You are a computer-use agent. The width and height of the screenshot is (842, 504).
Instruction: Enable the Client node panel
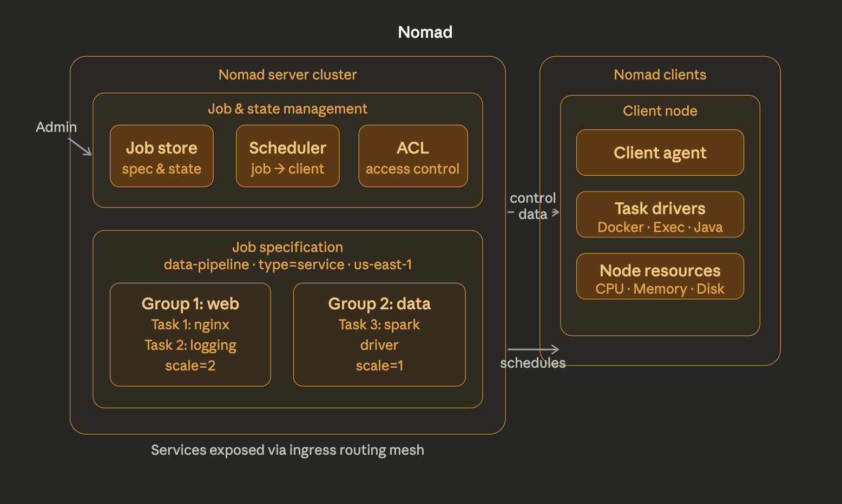660,110
